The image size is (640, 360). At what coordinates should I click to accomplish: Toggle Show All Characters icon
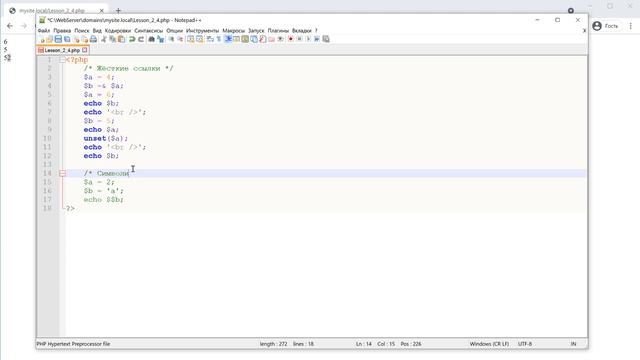[x=218, y=39]
